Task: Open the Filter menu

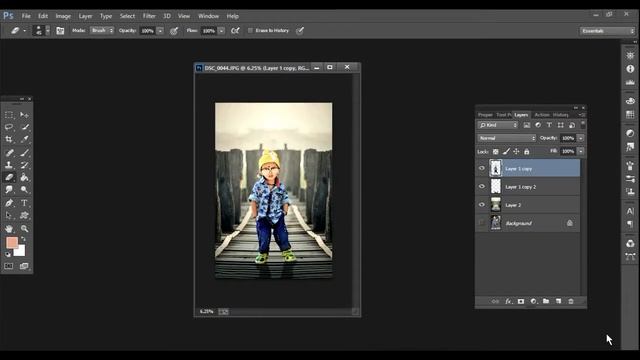Action: click(149, 16)
